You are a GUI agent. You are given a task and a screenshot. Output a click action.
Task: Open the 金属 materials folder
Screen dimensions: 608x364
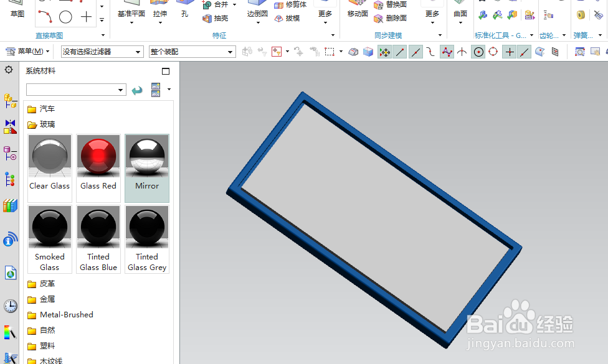click(42, 299)
